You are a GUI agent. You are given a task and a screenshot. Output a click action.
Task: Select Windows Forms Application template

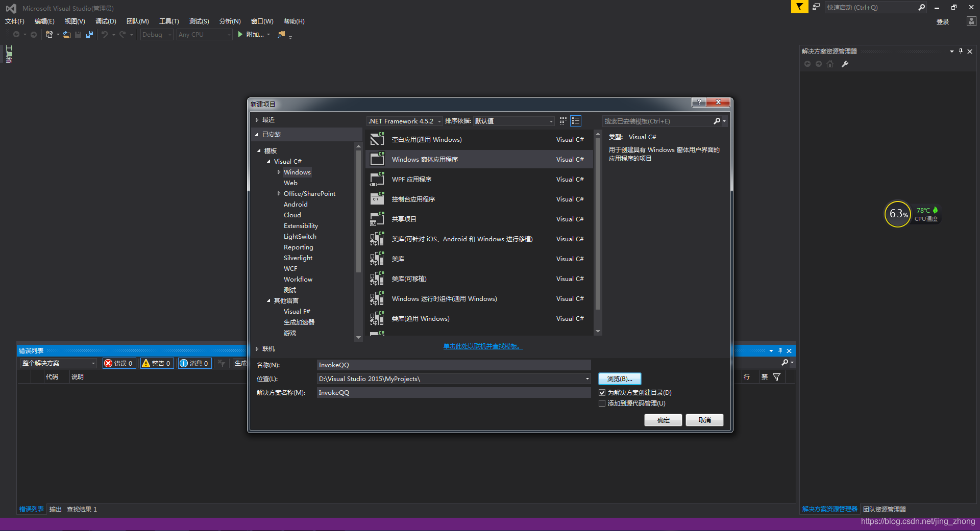[x=479, y=160]
